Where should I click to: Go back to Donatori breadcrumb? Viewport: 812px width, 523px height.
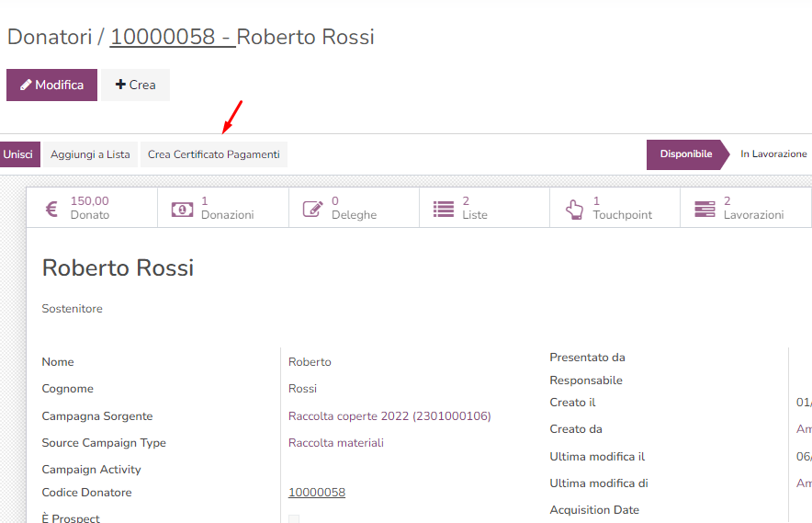[50, 38]
